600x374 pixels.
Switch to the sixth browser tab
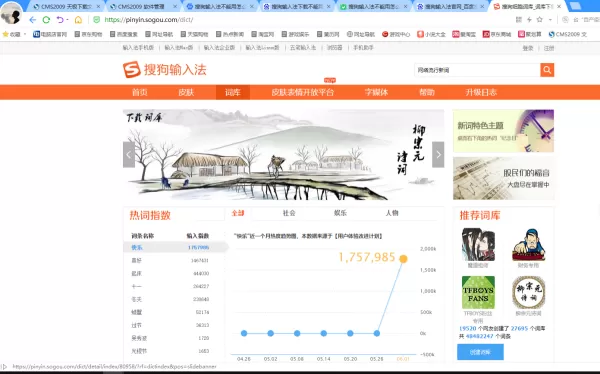point(450,7)
